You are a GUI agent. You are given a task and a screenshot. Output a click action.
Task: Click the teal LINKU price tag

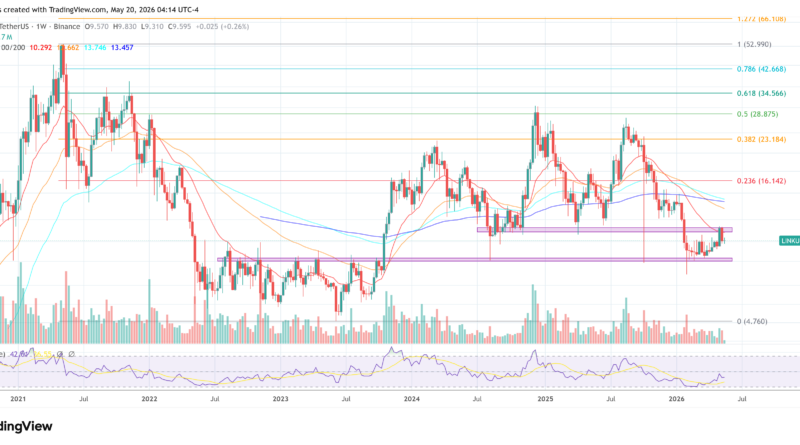pos(789,240)
